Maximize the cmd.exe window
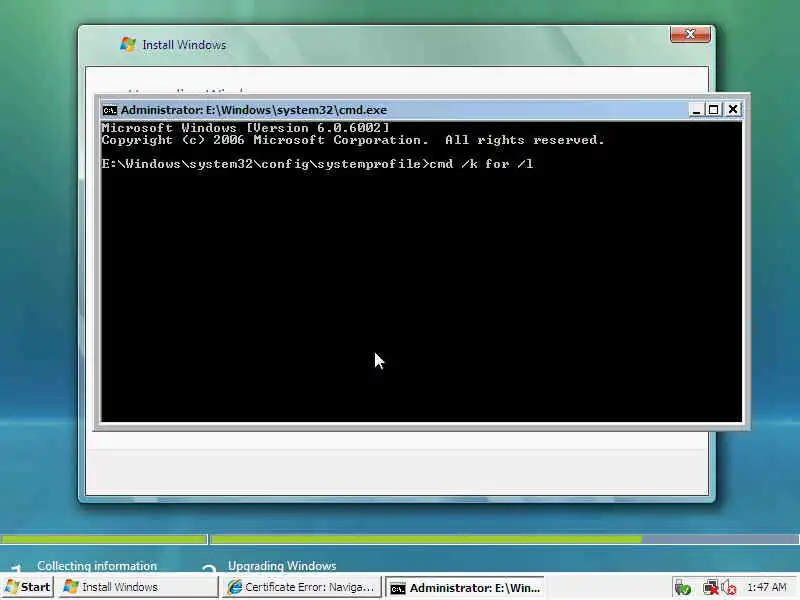Viewport: 800px width, 600px height. pyautogui.click(x=714, y=110)
